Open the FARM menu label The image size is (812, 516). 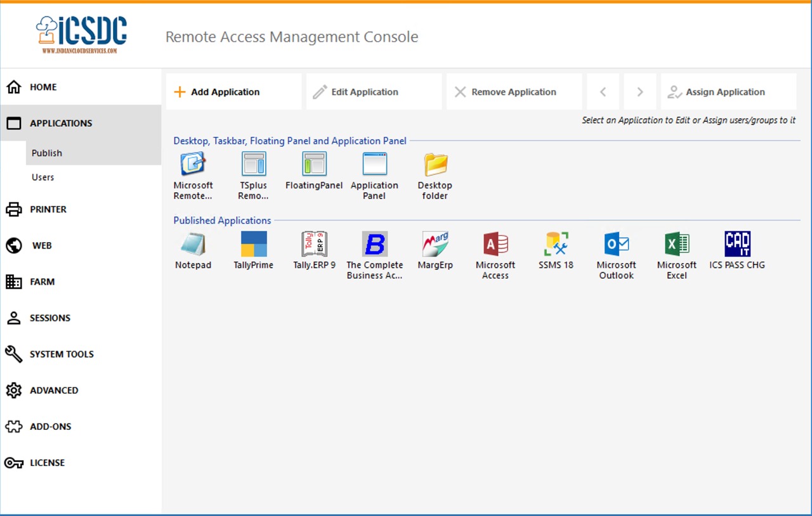43,281
